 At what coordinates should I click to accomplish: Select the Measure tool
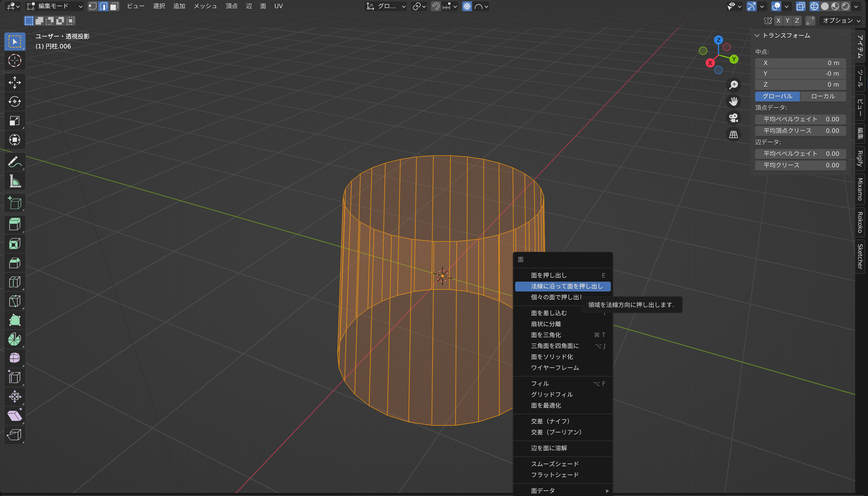point(15,181)
